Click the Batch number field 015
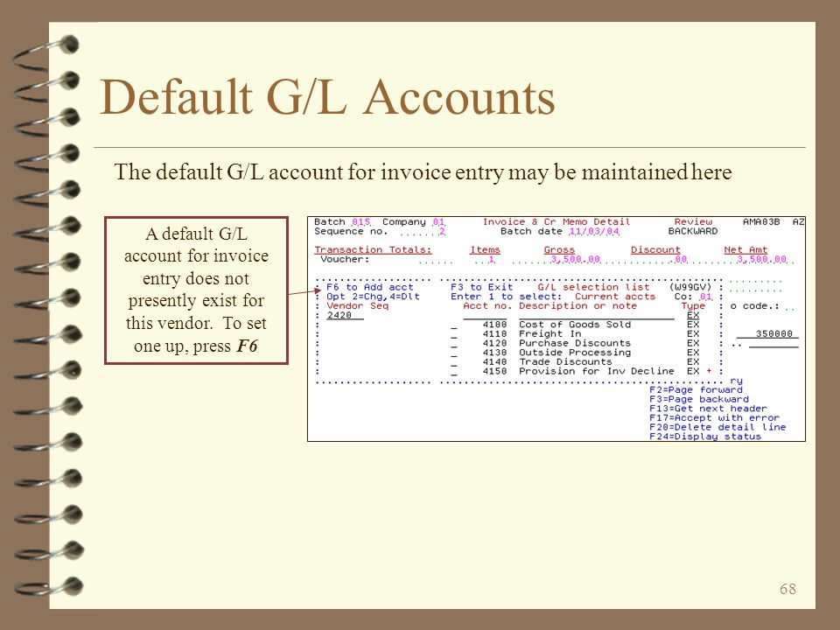 pyautogui.click(x=360, y=221)
